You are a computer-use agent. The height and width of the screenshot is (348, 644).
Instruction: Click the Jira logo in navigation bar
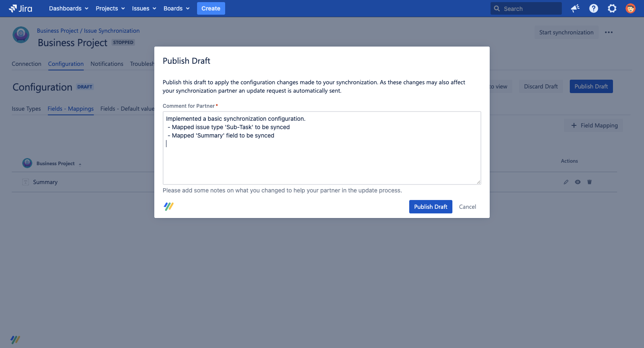(x=20, y=8)
